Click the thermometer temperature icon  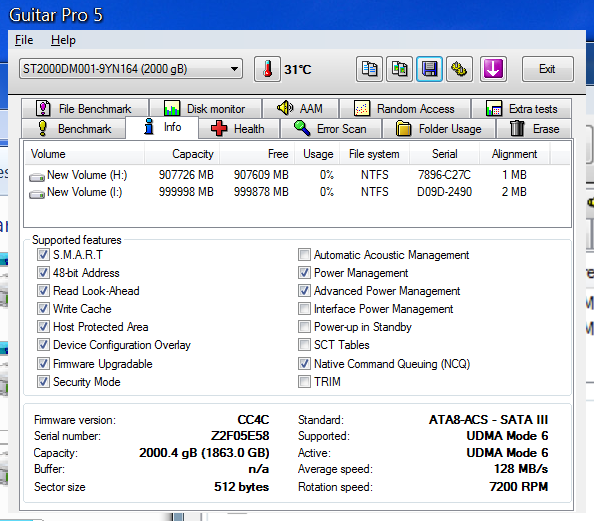pos(267,69)
